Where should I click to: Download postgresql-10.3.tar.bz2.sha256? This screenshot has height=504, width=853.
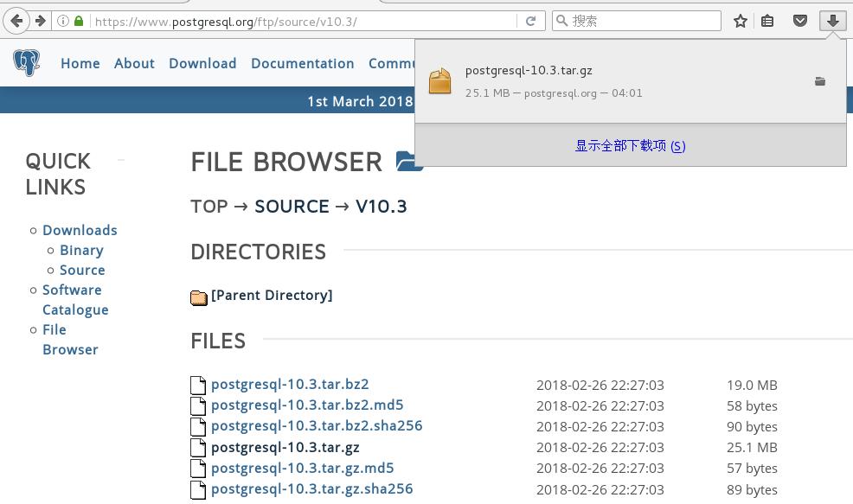coord(317,425)
